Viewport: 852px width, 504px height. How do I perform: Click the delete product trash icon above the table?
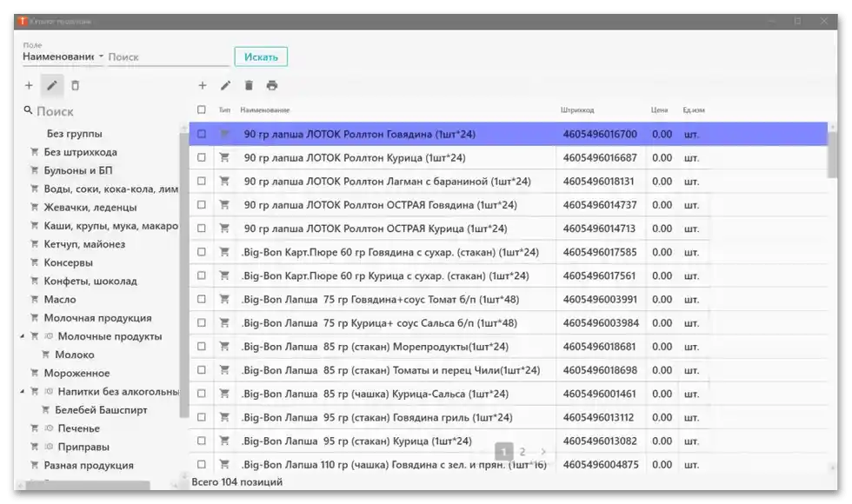[x=249, y=85]
